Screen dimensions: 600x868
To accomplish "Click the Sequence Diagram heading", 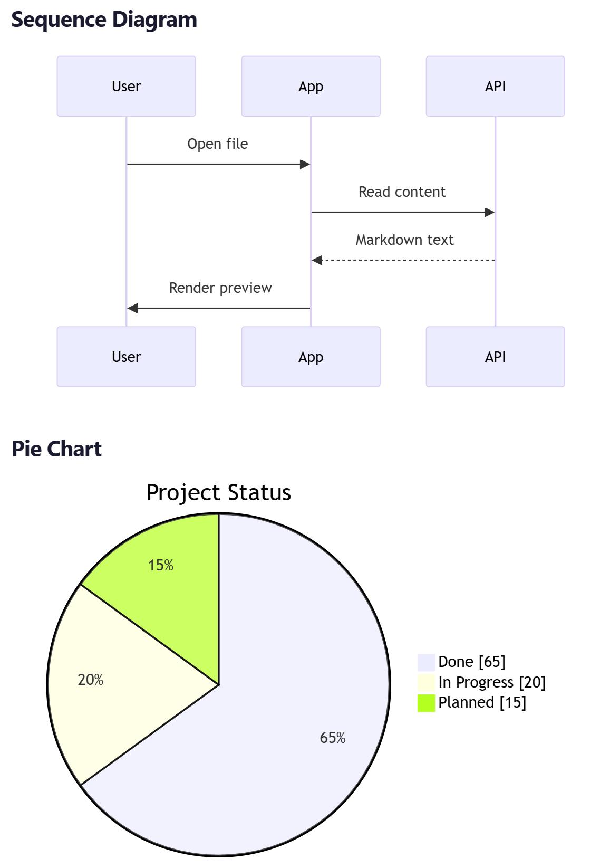I will 104,20.
